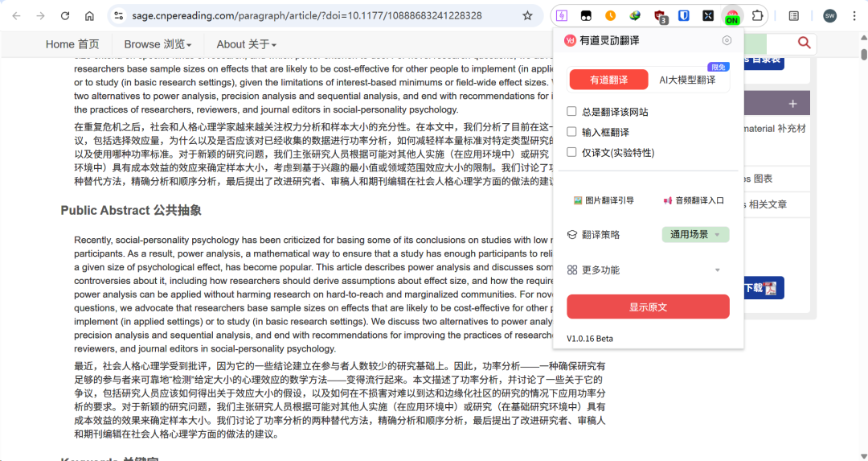Open the 通用场景 strategy dropdown
The height and width of the screenshot is (461, 868).
[695, 234]
